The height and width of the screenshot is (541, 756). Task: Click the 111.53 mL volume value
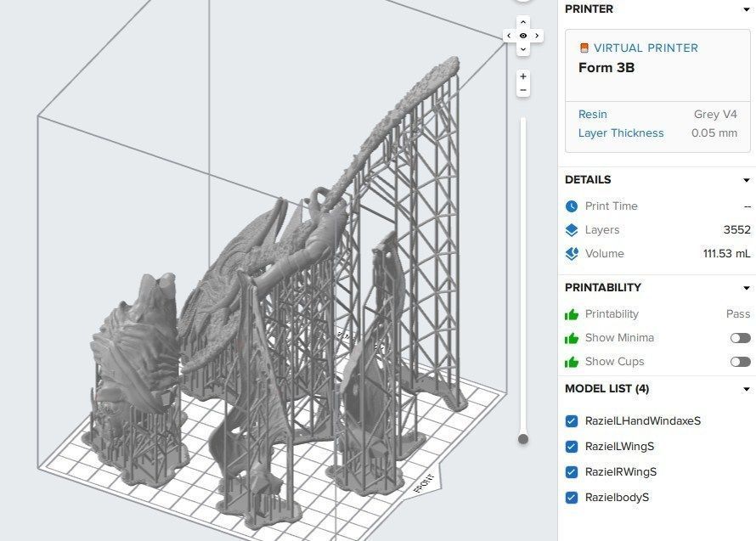726,254
